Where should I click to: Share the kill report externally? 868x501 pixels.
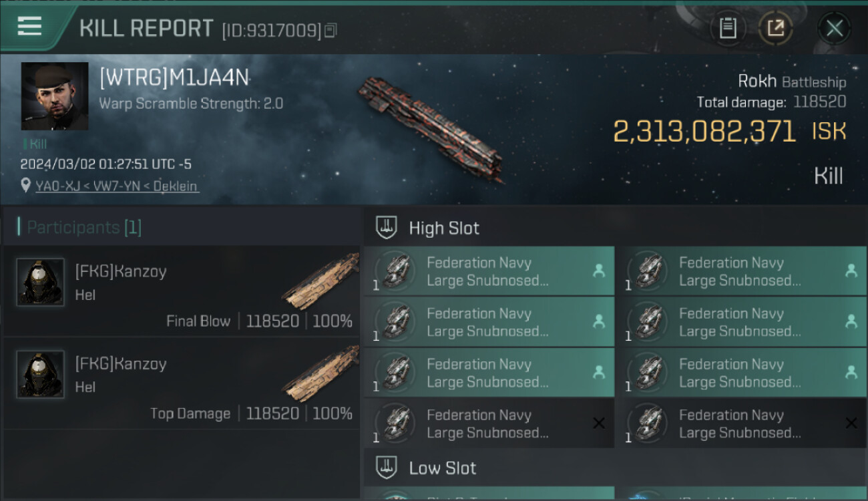click(x=775, y=28)
